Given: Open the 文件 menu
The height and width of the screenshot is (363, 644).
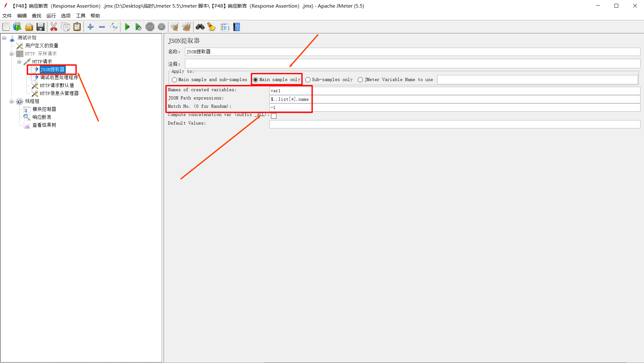Looking at the screenshot, I should 7,16.
